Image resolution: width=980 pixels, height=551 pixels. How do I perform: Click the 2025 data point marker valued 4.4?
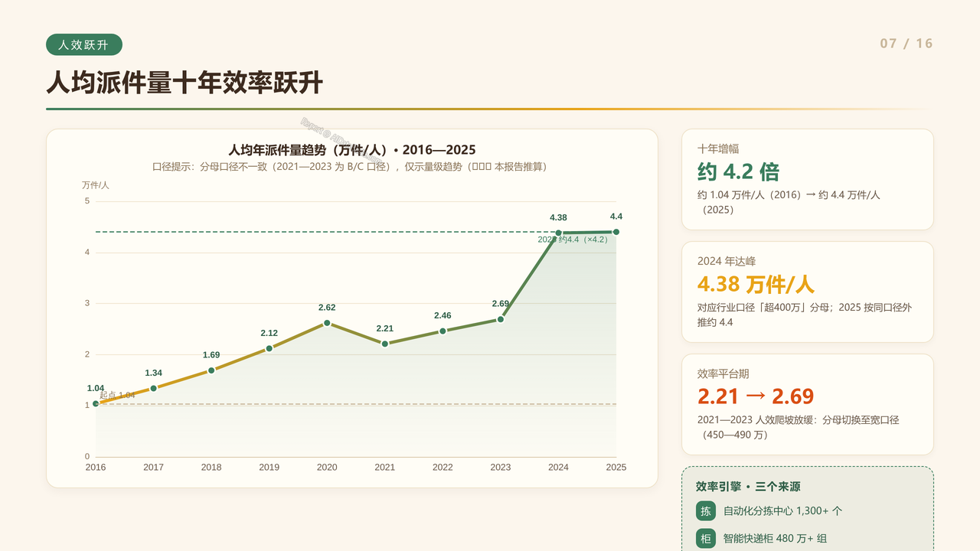click(616, 232)
